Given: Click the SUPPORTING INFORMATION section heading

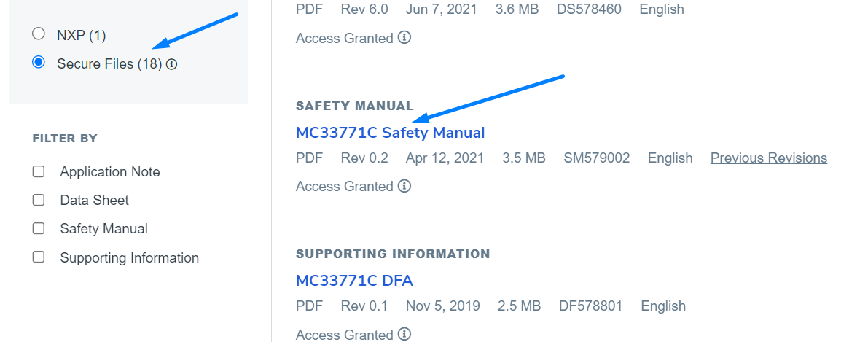Looking at the screenshot, I should pos(393,254).
